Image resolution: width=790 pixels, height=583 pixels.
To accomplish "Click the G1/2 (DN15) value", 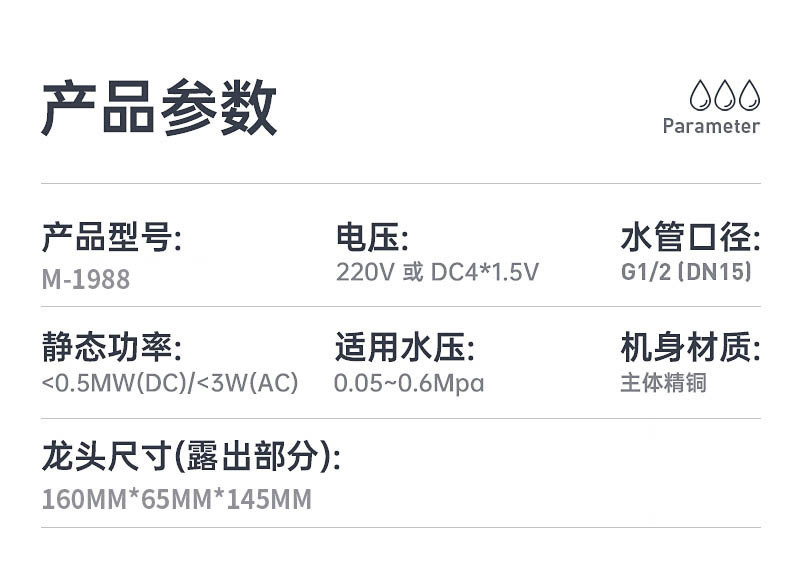I will pyautogui.click(x=686, y=272).
